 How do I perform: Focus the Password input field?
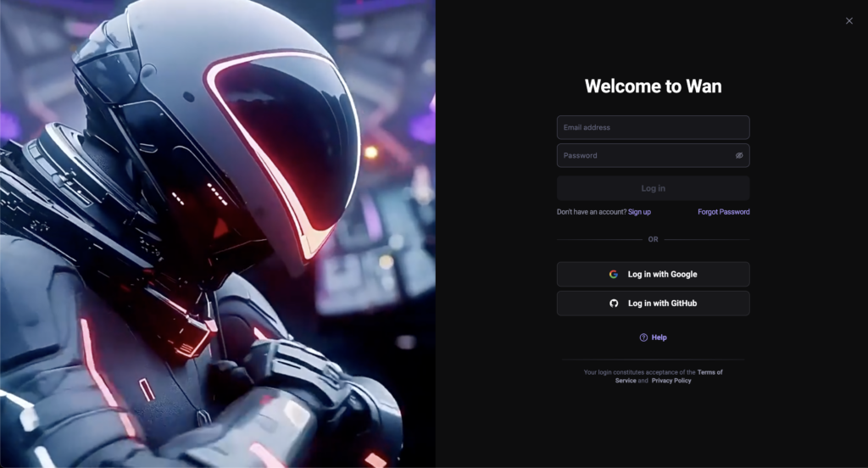coord(644,155)
